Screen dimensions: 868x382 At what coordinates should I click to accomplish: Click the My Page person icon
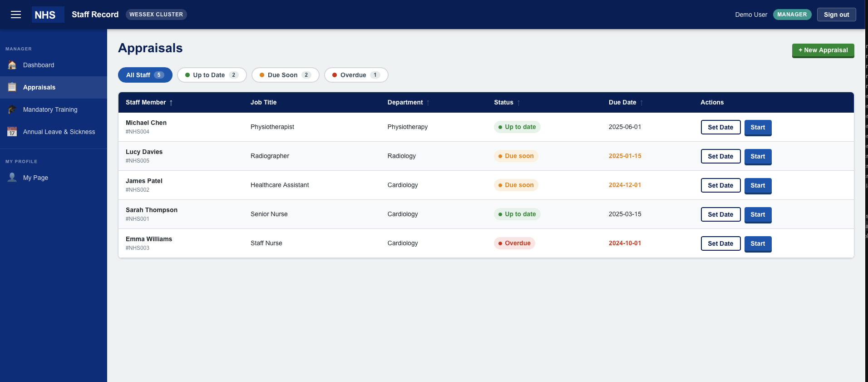12,178
